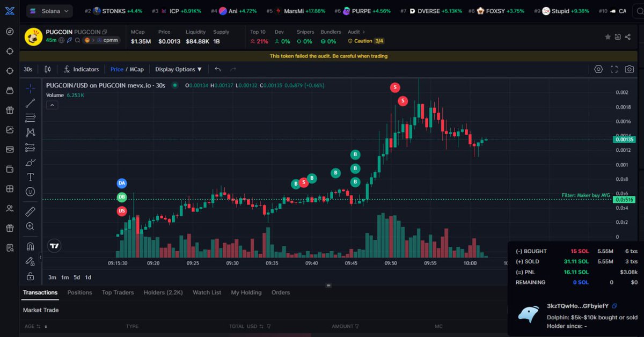Open the My Holding tab

[x=246, y=292]
